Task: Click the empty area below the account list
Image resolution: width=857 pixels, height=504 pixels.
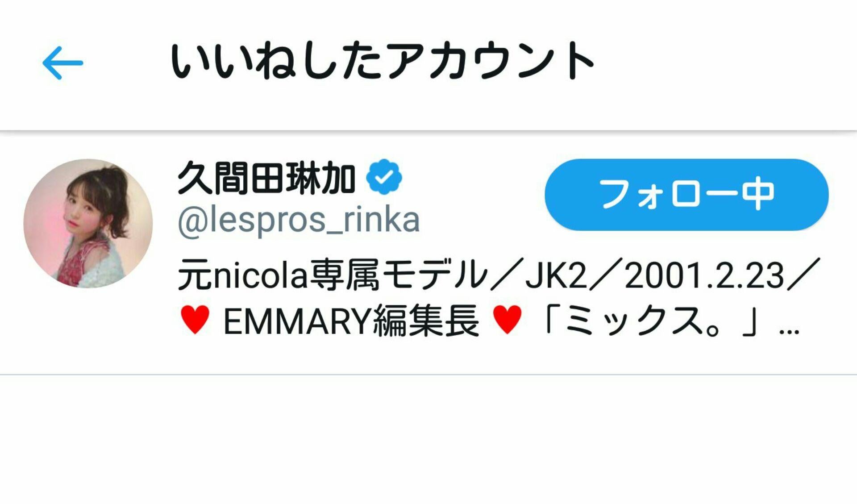Action: 428,440
